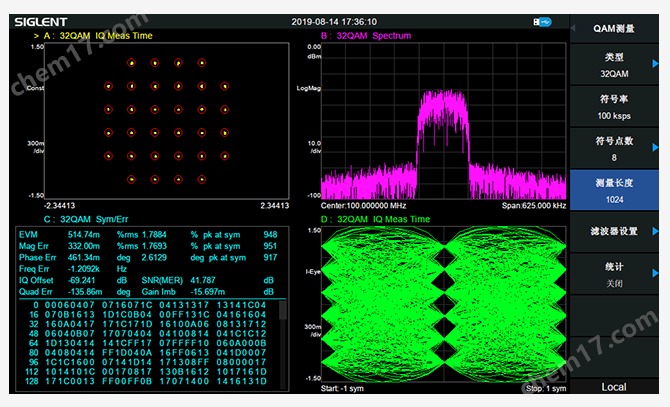Click the Phase Err peak symbol 917
The width and height of the screenshot is (670, 407).
tap(270, 258)
